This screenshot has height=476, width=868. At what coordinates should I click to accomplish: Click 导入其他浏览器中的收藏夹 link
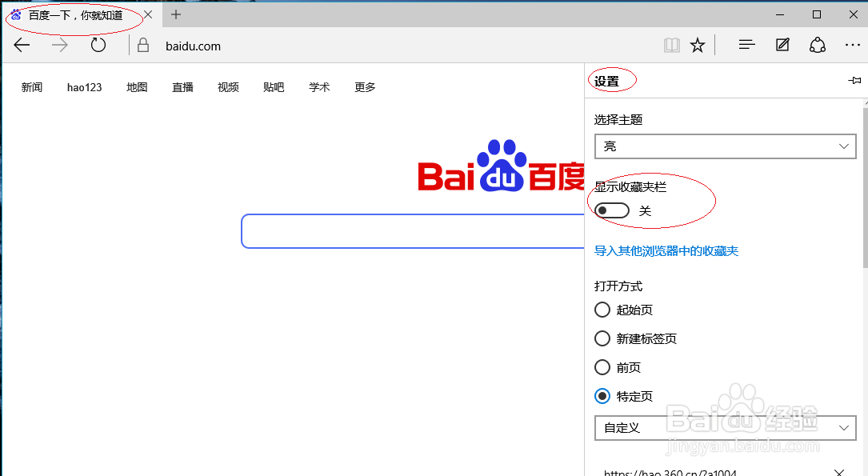coord(666,250)
